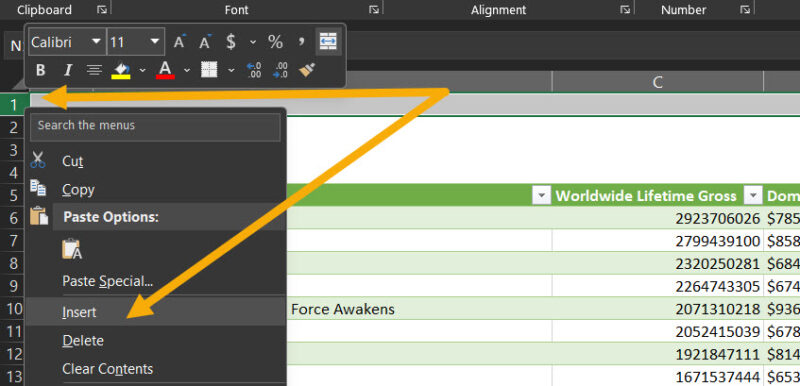800x386 pixels.
Task: Open Clipboard group dialog launcher
Action: tap(102, 10)
